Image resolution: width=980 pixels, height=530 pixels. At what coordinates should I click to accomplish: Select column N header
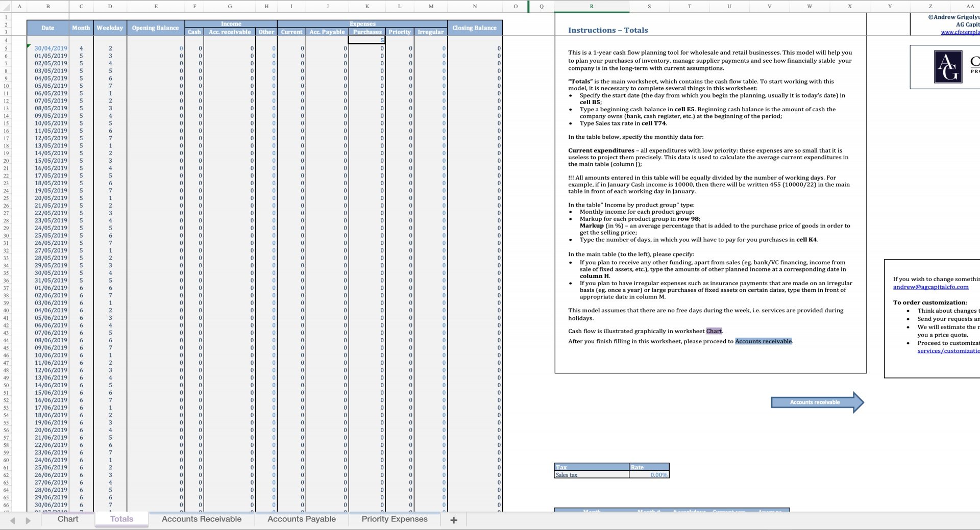475,6
